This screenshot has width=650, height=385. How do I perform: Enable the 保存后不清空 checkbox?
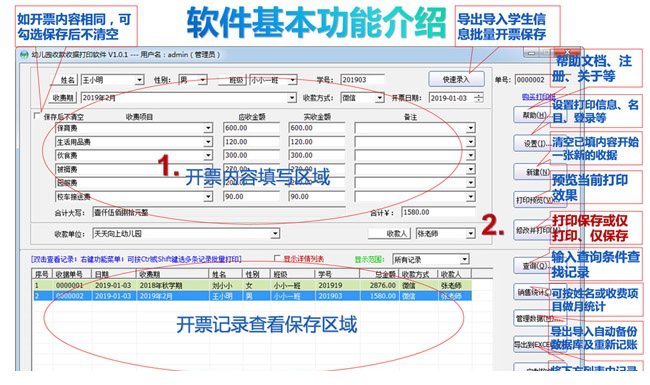(37, 116)
